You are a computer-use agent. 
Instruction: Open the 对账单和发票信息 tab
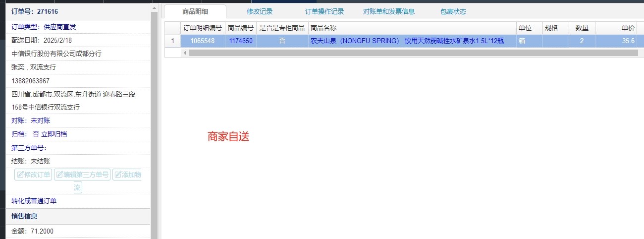(389, 11)
